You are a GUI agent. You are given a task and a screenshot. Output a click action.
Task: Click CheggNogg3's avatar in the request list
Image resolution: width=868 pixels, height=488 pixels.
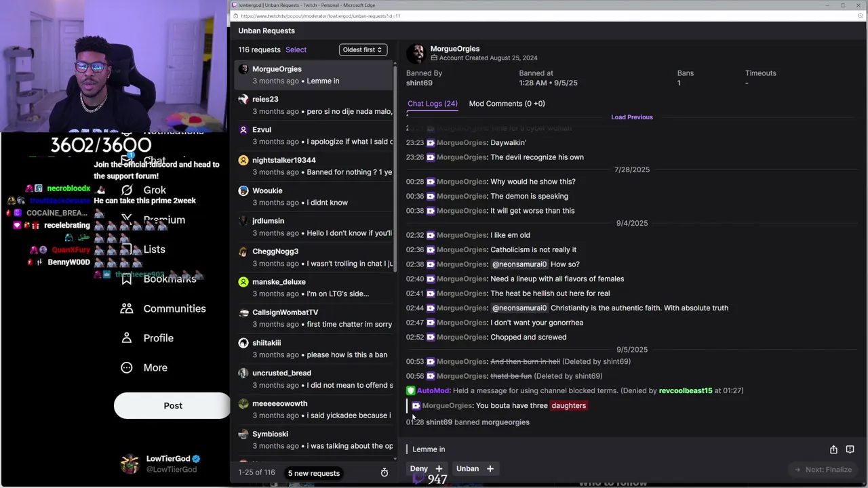(243, 251)
